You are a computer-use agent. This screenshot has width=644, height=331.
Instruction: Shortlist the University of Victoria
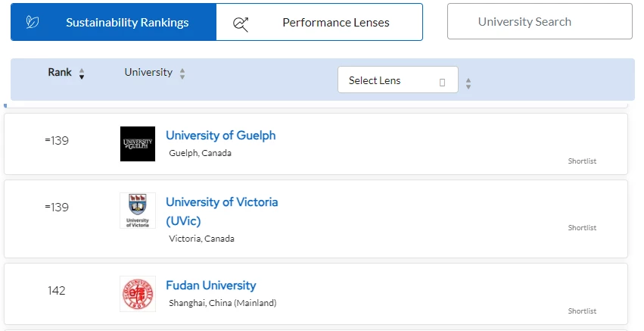(582, 228)
